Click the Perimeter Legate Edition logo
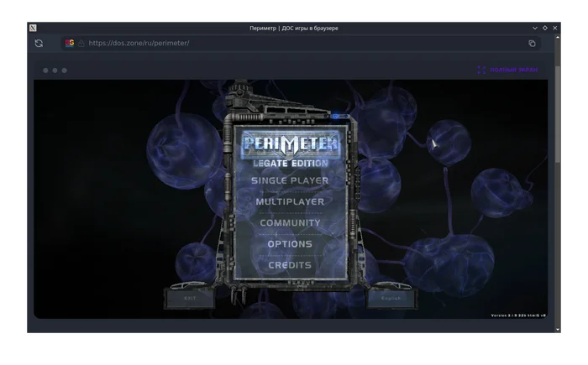 coord(291,150)
